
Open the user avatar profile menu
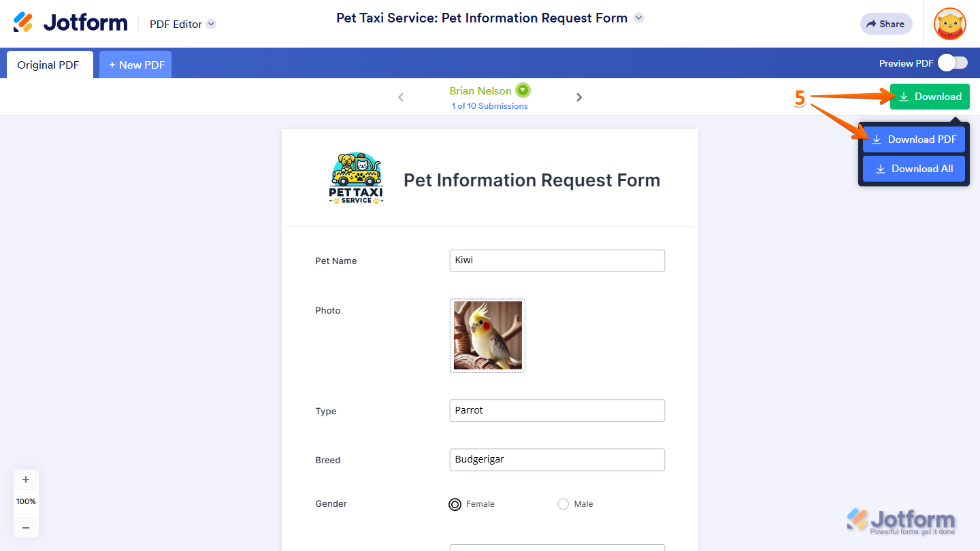(x=949, y=24)
